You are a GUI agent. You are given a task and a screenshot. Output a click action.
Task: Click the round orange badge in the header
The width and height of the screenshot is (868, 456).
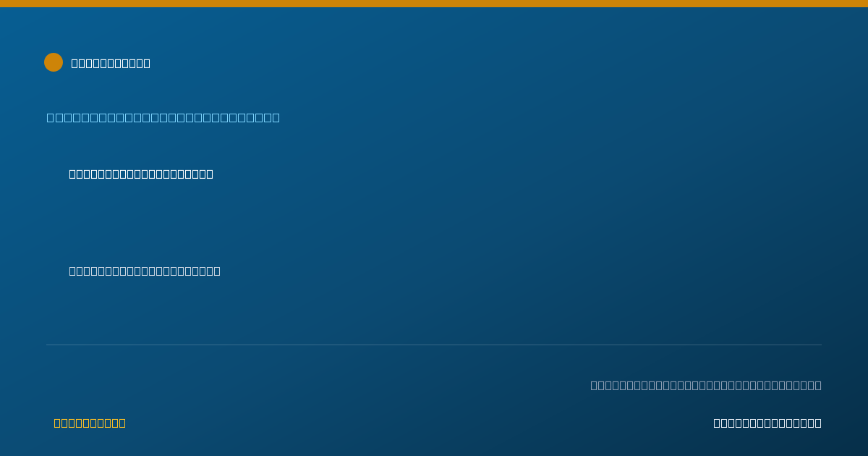click(x=54, y=62)
